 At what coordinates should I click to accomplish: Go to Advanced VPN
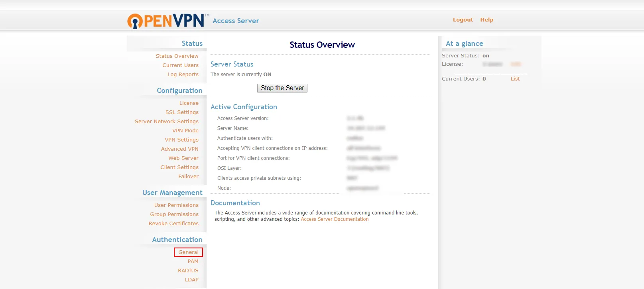(180, 149)
